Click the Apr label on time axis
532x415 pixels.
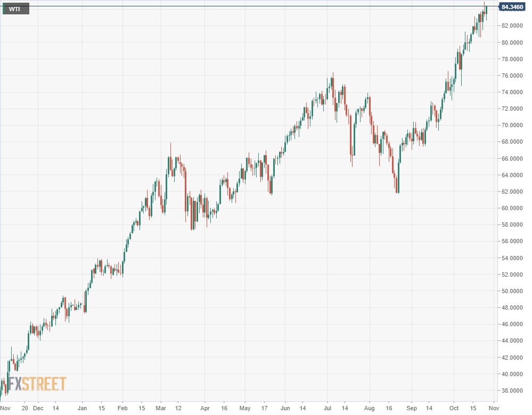(x=205, y=408)
